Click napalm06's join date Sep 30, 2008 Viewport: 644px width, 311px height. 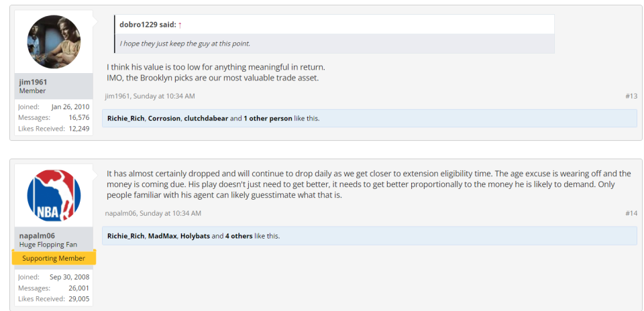click(x=70, y=277)
